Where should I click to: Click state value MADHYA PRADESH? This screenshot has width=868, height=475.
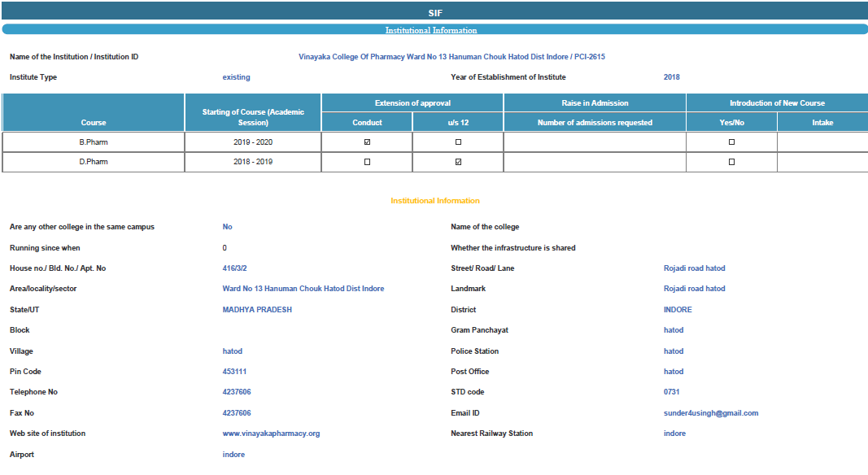pyautogui.click(x=257, y=310)
